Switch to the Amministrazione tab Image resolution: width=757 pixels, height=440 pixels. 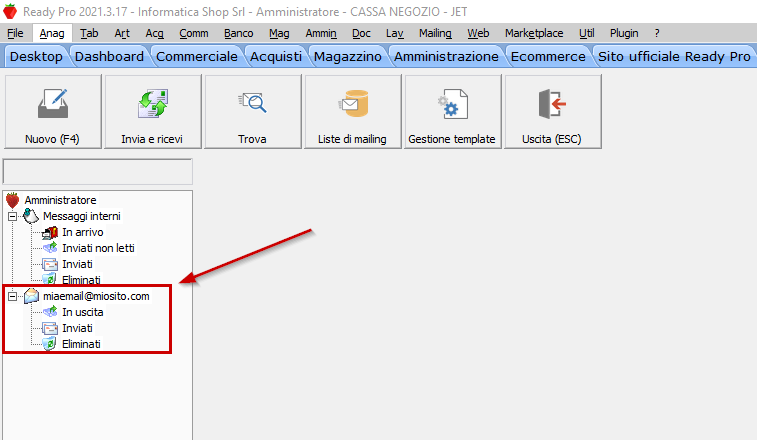pyautogui.click(x=446, y=57)
